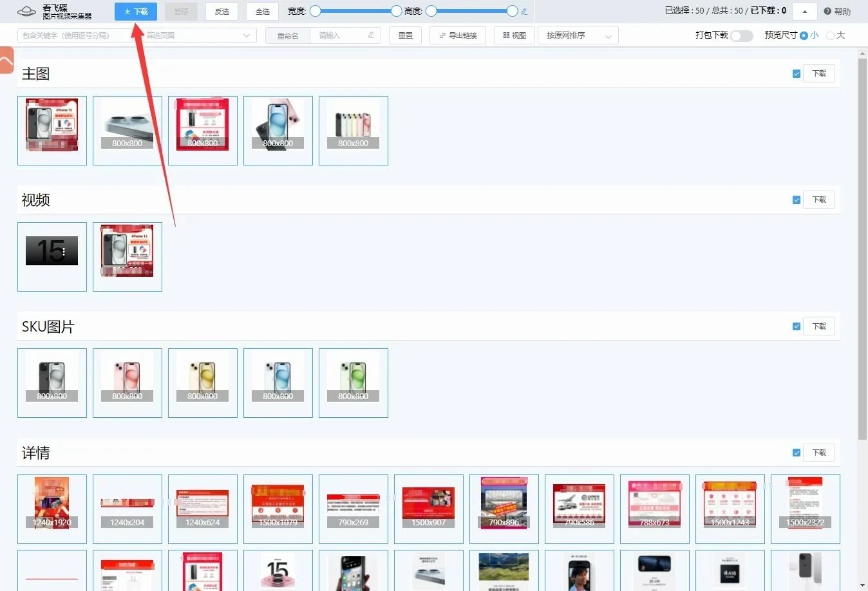The width and height of the screenshot is (868, 591).
Task: Click the 反选 invert selection button
Action: (222, 12)
